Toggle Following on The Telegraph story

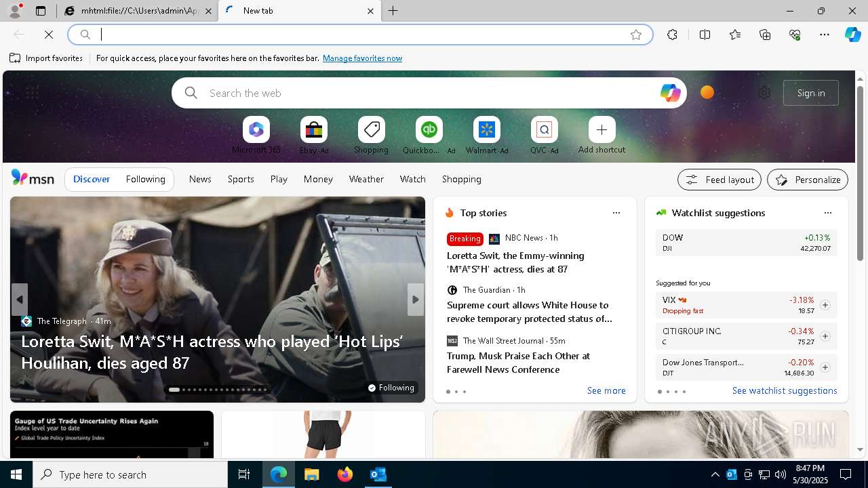point(391,388)
